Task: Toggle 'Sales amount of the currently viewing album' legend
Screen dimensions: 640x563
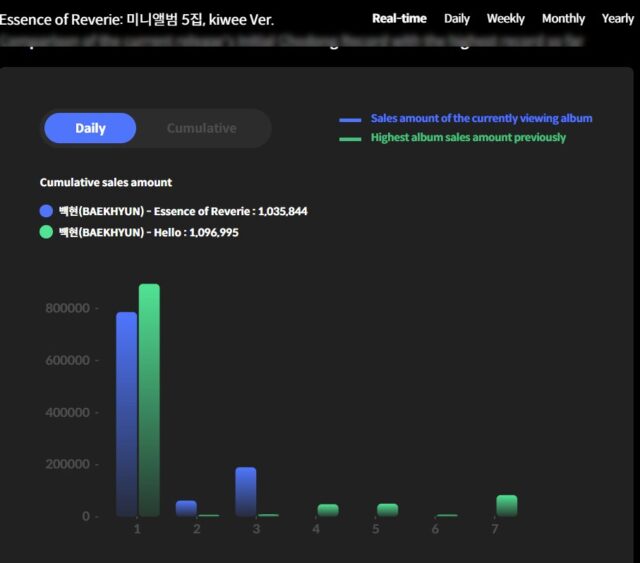Action: pos(481,118)
